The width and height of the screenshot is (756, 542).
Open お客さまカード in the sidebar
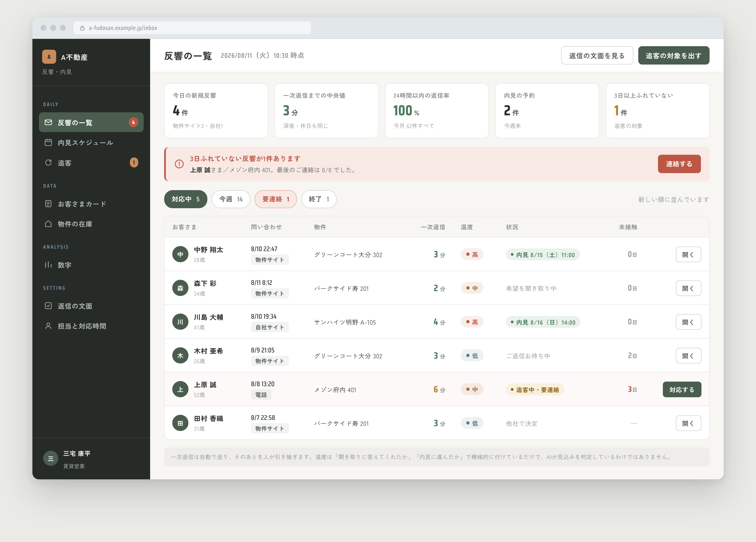91,204
